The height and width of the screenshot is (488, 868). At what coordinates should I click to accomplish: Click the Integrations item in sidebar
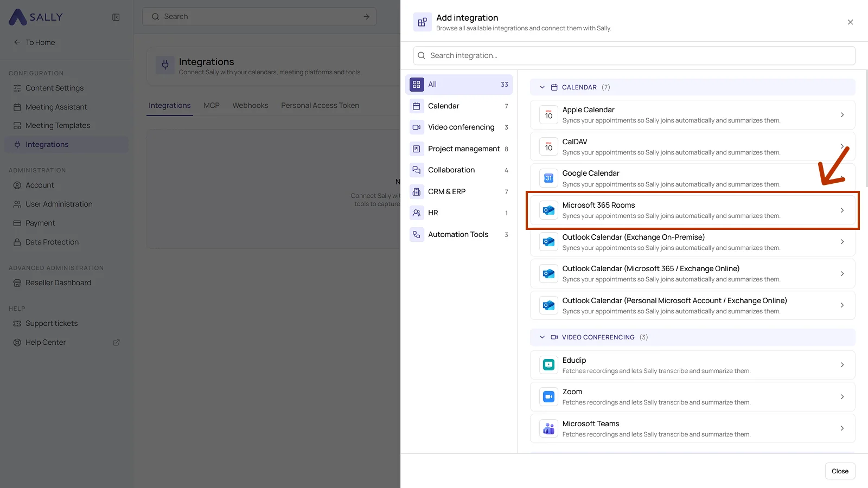[x=66, y=144]
